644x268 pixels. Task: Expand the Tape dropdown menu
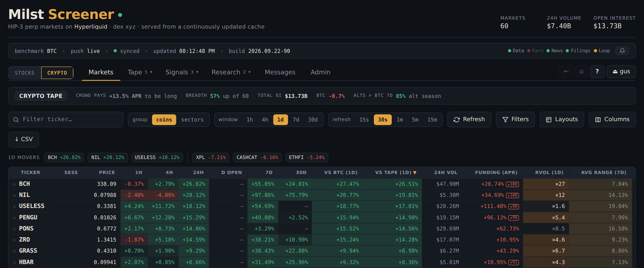(x=140, y=72)
